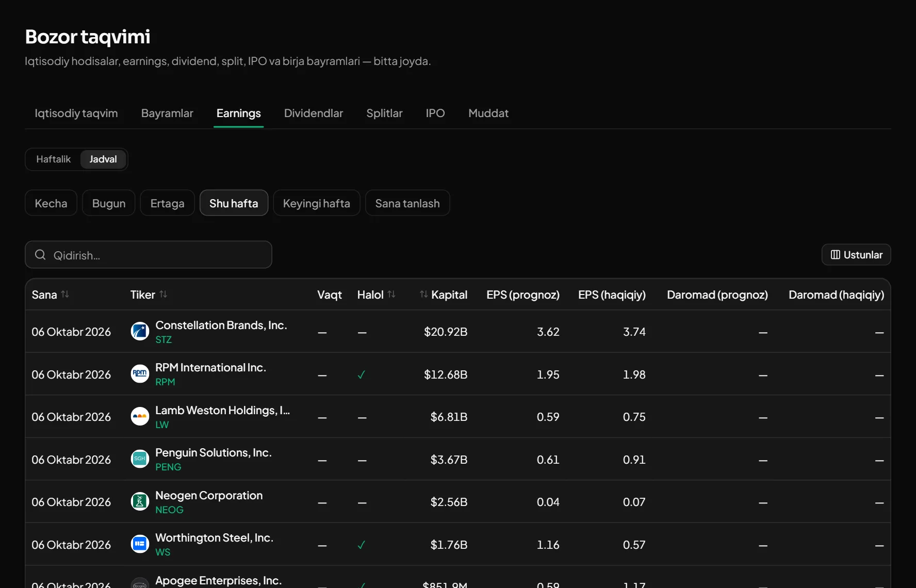Viewport: 916px width, 588px height.
Task: Click the checkmark status in Worthington Steel row
Action: pos(362,545)
